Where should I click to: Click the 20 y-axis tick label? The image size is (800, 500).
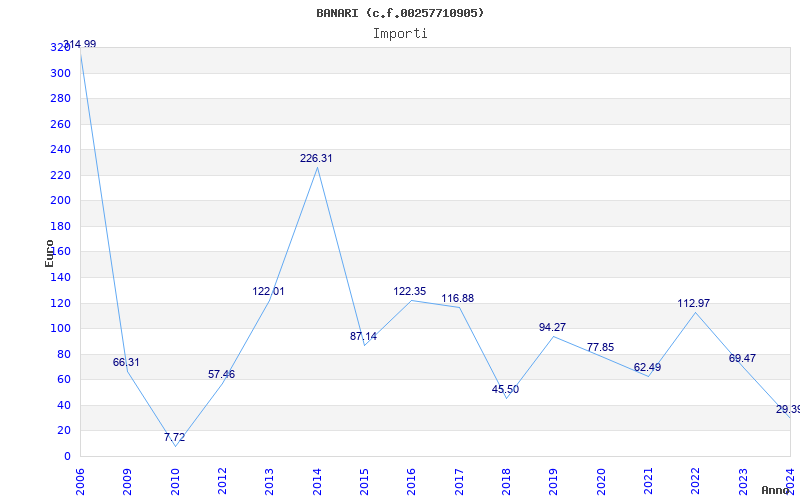64,431
